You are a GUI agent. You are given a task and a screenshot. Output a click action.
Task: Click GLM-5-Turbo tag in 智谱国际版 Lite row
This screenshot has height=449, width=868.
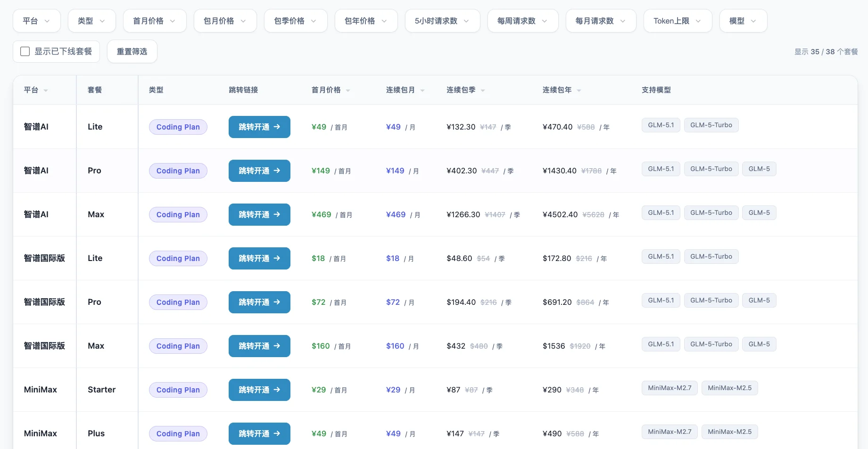pyautogui.click(x=711, y=256)
